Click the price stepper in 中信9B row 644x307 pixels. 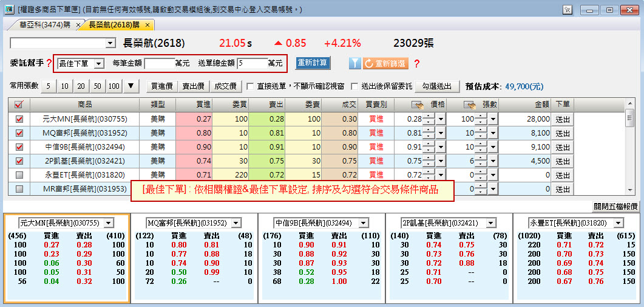click(x=429, y=147)
